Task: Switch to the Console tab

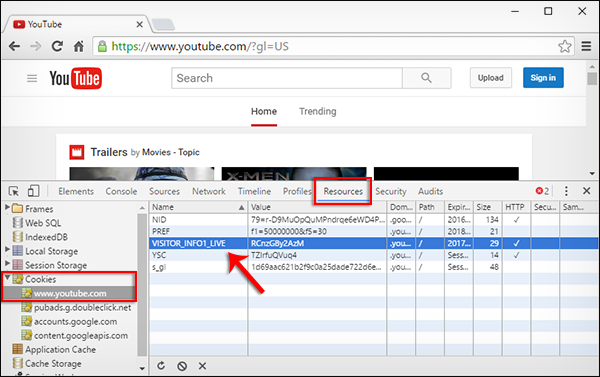Action: click(121, 191)
